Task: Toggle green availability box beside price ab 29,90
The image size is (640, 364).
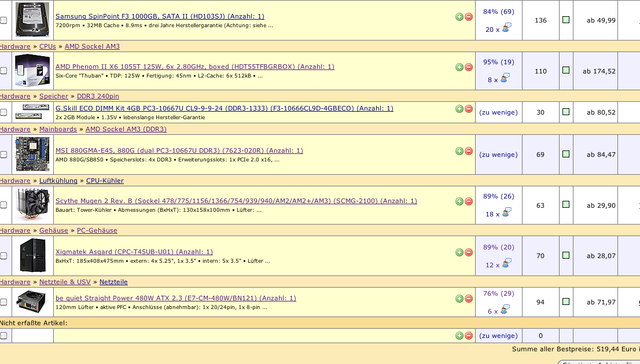Action: [x=566, y=204]
